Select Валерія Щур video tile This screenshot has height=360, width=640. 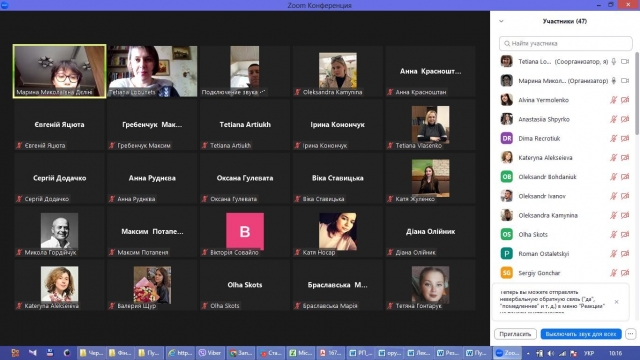(152, 285)
